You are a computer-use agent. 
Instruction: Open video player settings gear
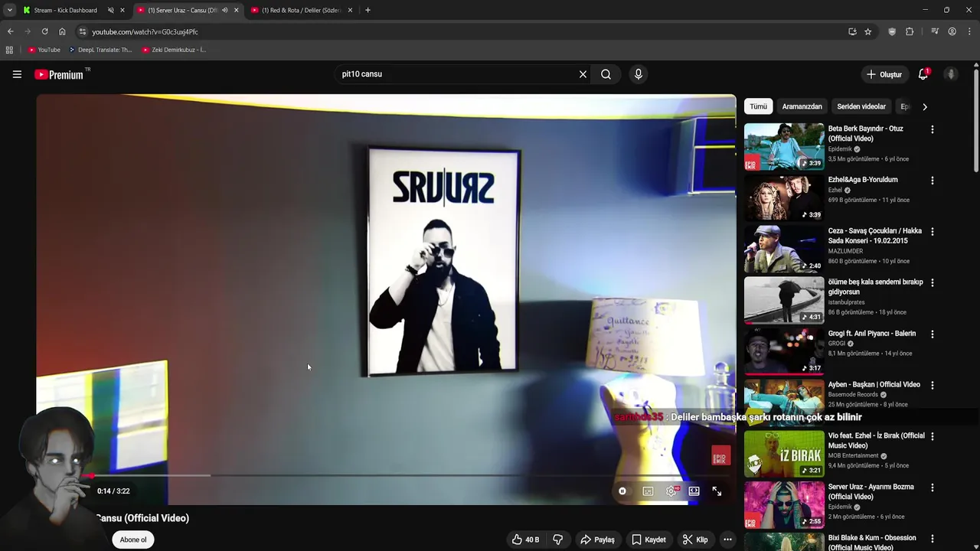point(671,491)
